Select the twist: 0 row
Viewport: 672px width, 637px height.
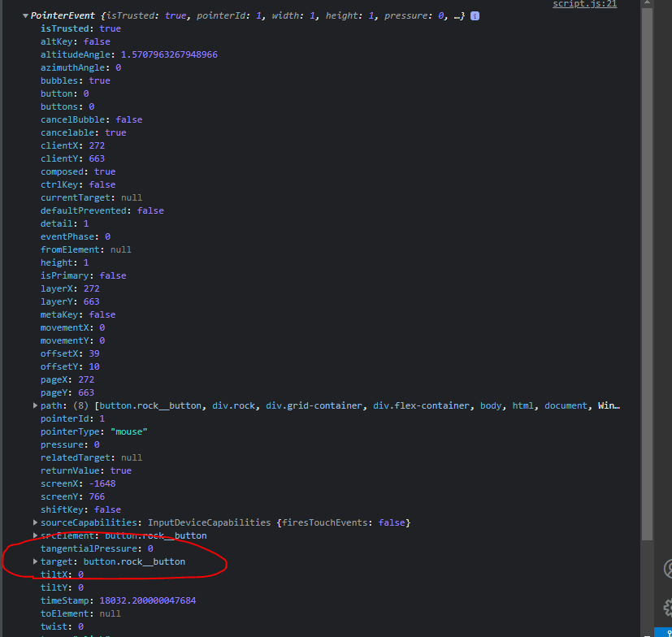62,626
